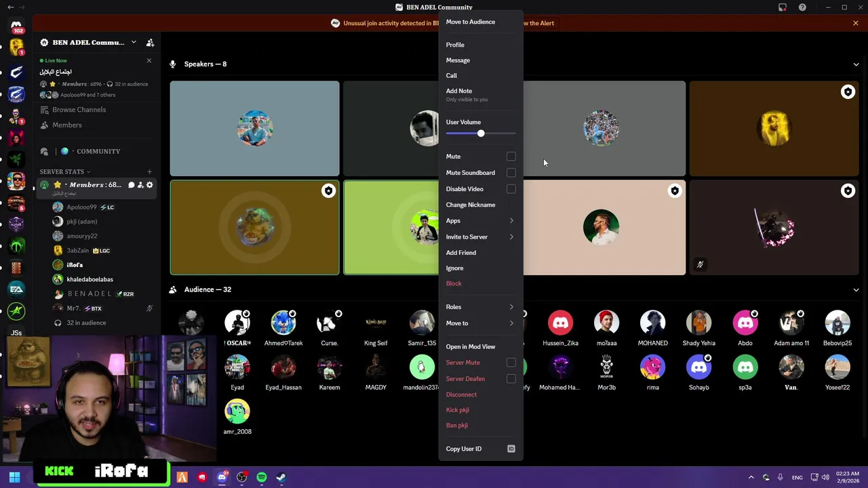This screenshot has width=868, height=488.
Task: Click the 32 in audience row in sidebar
Action: tap(103, 323)
